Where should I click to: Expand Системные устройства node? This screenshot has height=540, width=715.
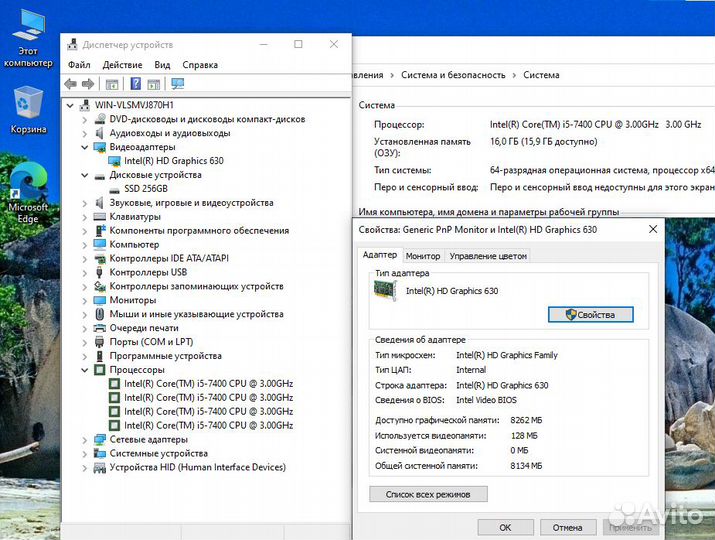(84, 454)
